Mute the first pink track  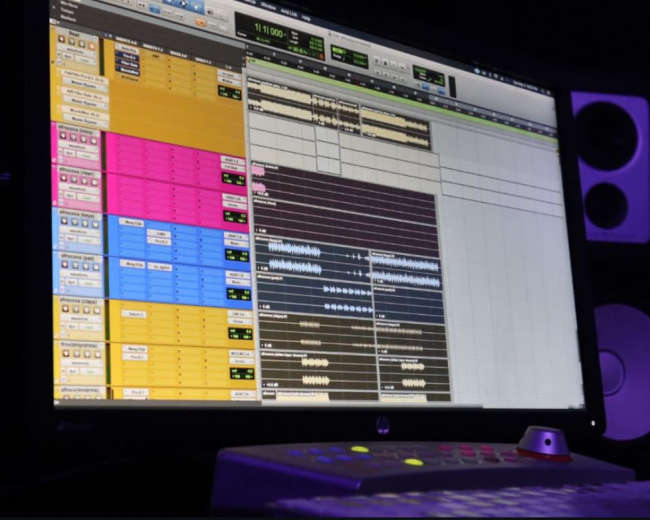coord(94,140)
